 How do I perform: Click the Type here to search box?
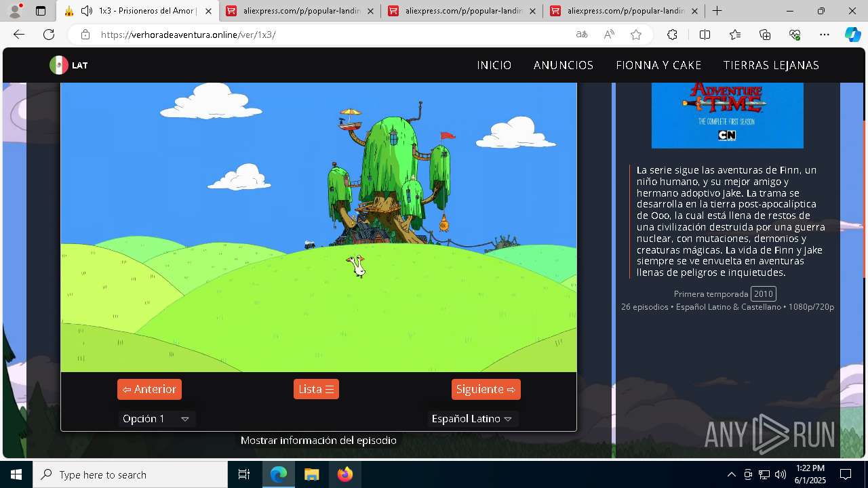coord(130,474)
